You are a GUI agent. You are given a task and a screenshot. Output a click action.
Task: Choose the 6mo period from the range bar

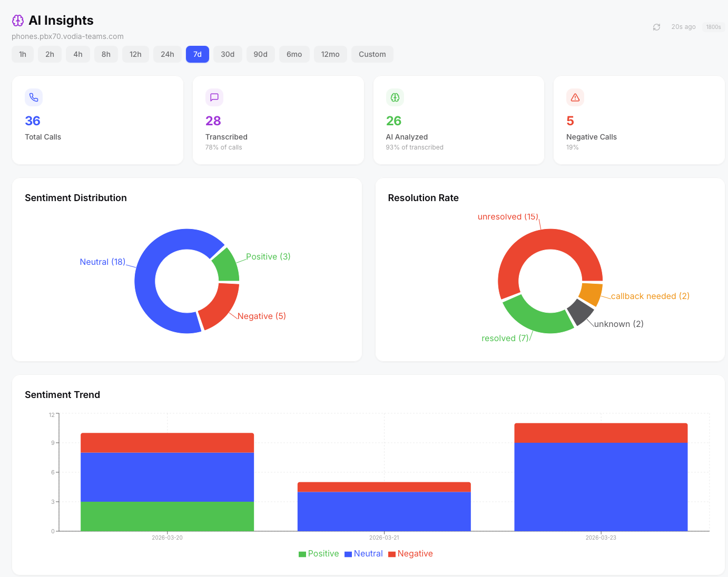pyautogui.click(x=294, y=54)
